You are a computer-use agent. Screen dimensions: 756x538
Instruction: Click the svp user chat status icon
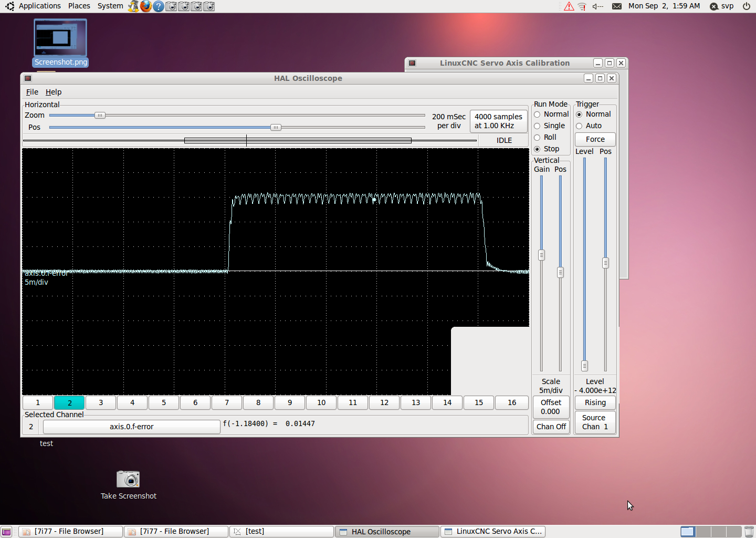tap(713, 6)
